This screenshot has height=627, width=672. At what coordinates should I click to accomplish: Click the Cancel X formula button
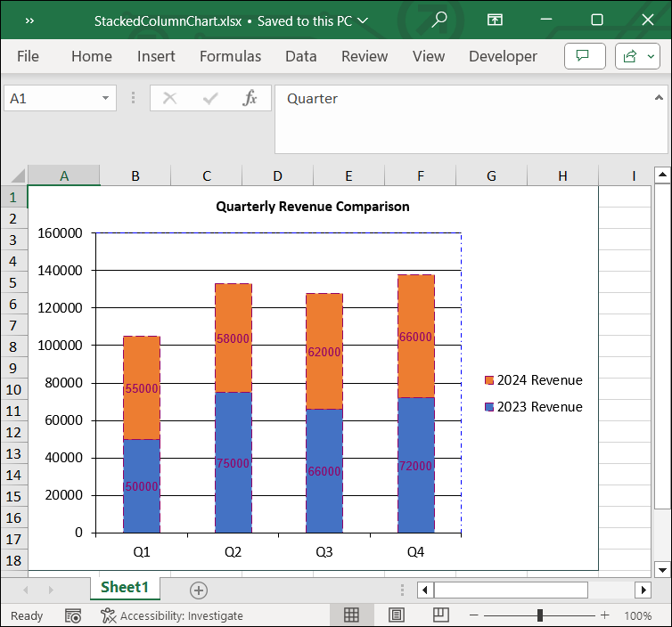tap(169, 99)
